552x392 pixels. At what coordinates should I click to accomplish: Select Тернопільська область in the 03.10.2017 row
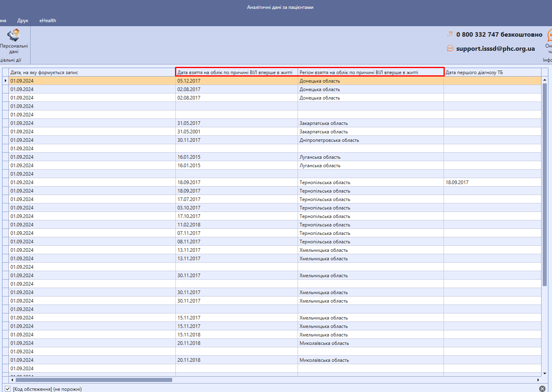click(x=371, y=208)
